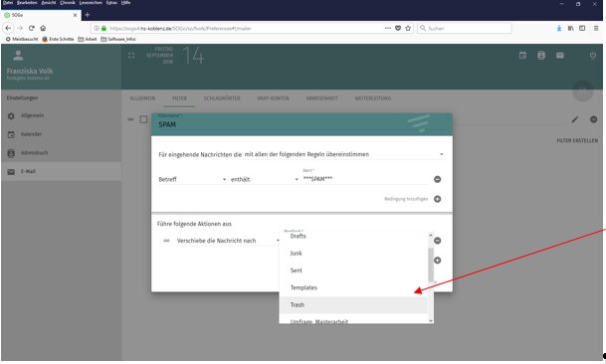This screenshot has width=606, height=364.
Task: Click the Filter erstellen button
Action: 577,140
